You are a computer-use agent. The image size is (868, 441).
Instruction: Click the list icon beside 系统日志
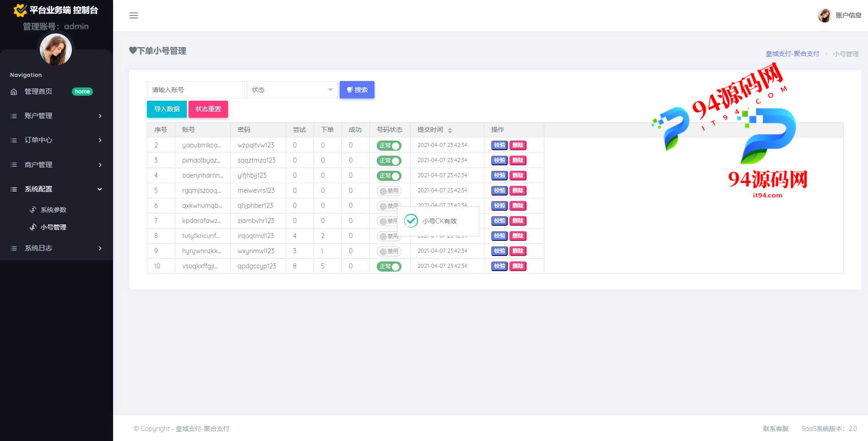coord(14,248)
